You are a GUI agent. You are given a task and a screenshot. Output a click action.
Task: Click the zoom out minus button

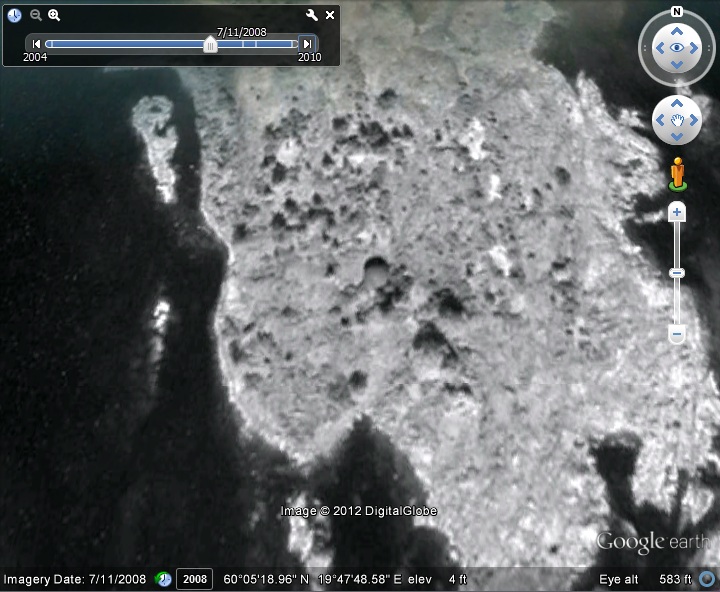tap(677, 333)
